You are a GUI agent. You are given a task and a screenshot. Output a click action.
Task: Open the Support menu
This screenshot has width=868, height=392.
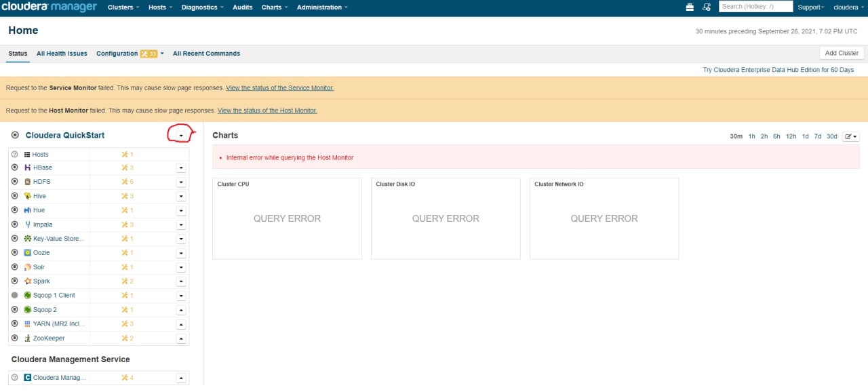(811, 7)
